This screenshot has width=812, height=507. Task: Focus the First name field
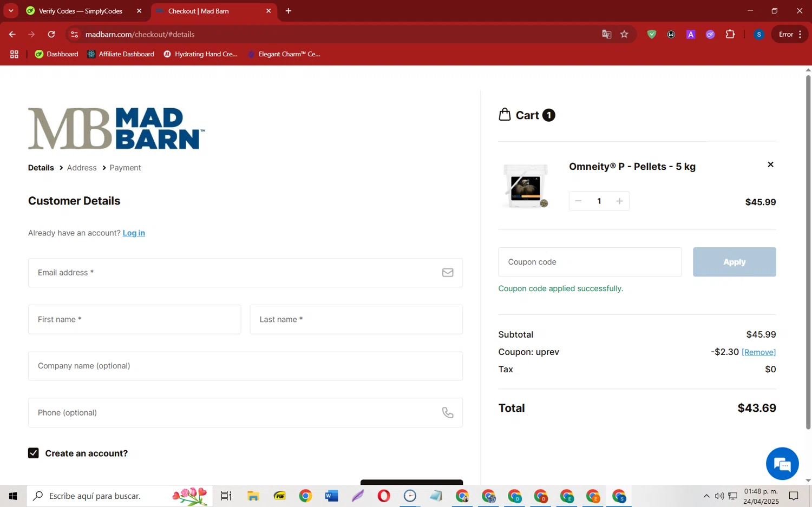(x=134, y=319)
